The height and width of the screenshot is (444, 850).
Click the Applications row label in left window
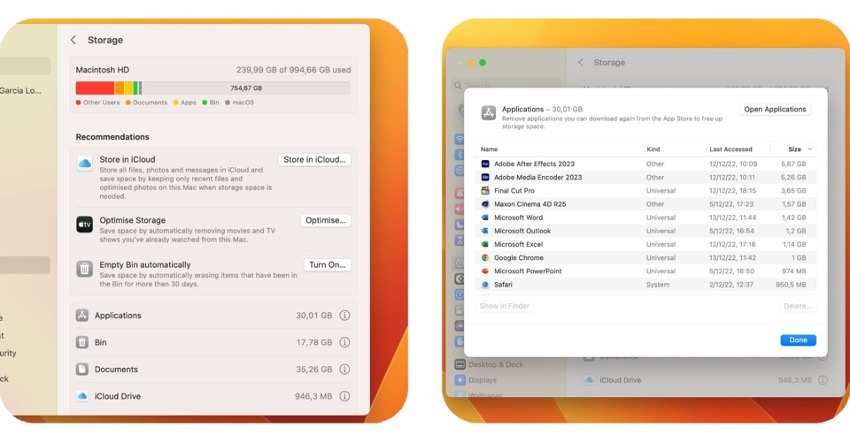coord(118,316)
